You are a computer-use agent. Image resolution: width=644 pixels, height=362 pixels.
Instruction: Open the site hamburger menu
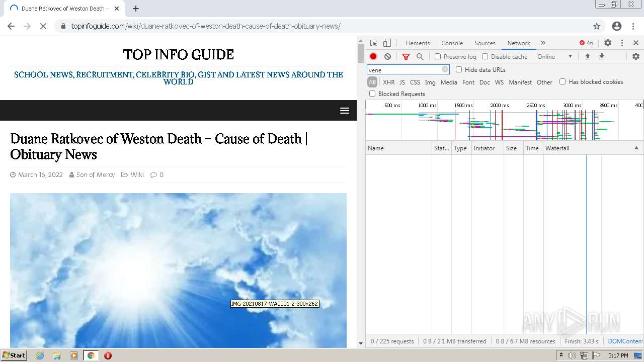coord(345,111)
